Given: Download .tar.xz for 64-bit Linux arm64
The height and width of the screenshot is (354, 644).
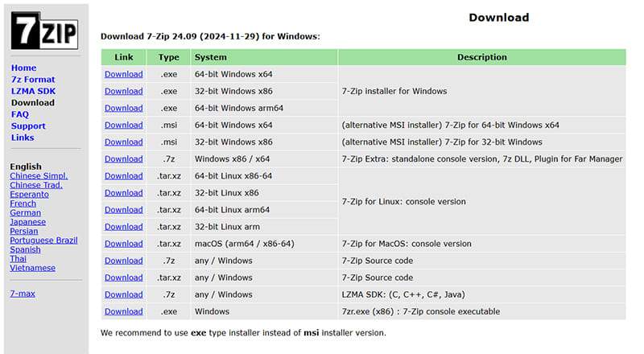Looking at the screenshot, I should [x=124, y=210].
